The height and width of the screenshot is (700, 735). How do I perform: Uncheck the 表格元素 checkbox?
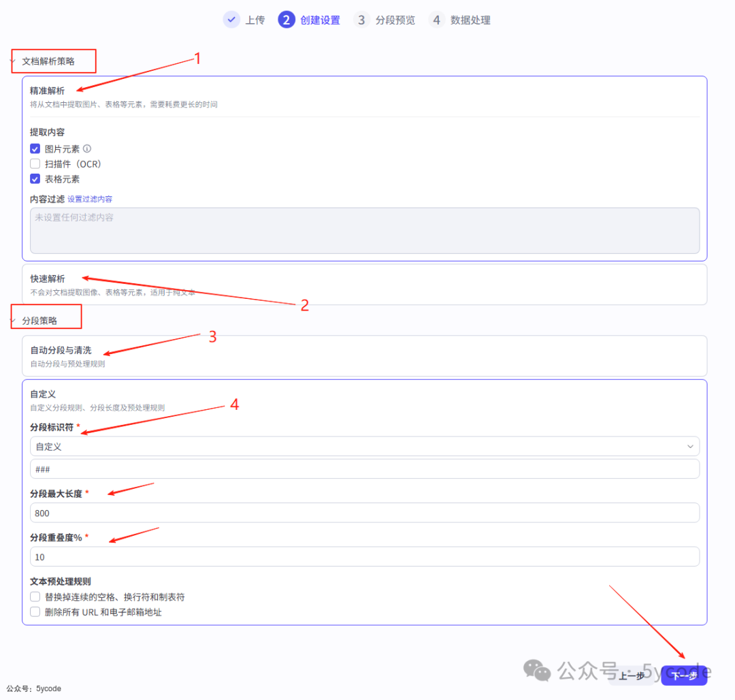pos(35,178)
